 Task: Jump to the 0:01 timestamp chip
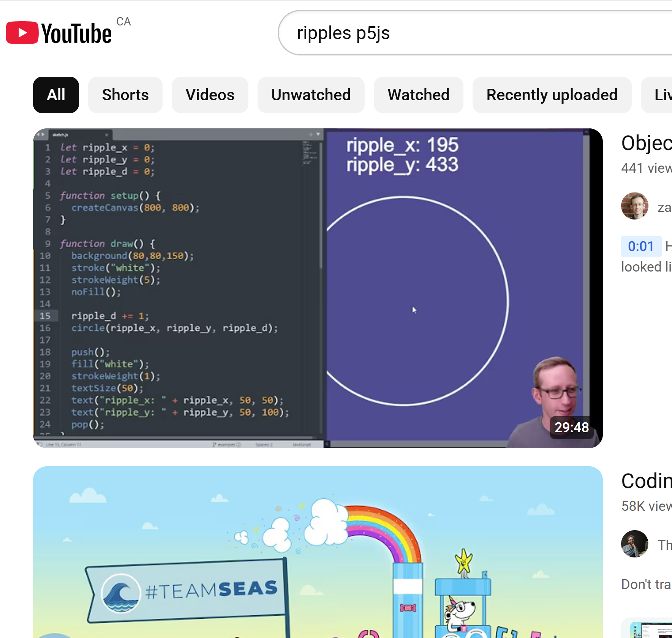tap(640, 246)
